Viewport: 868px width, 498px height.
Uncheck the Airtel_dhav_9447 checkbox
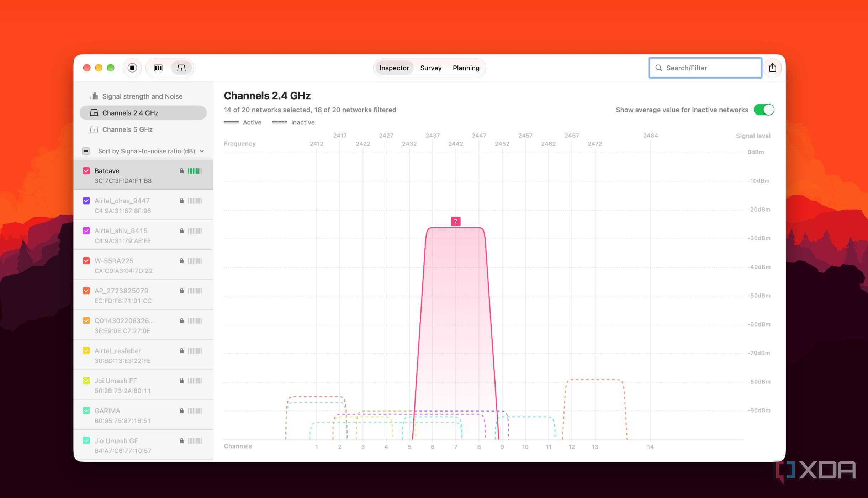click(86, 201)
